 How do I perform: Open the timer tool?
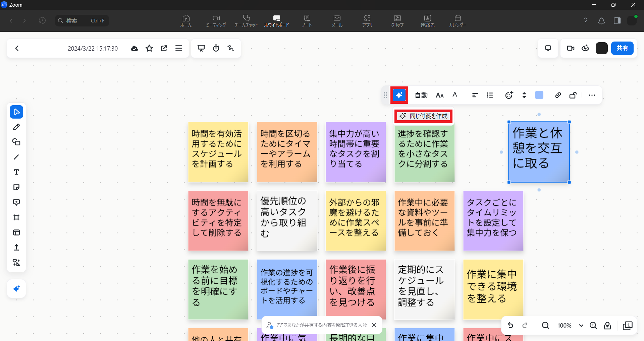point(216,48)
